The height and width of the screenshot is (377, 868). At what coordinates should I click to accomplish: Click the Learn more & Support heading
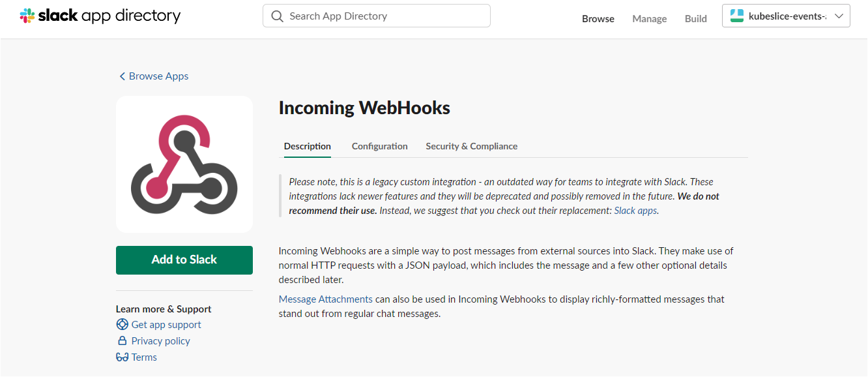click(164, 309)
